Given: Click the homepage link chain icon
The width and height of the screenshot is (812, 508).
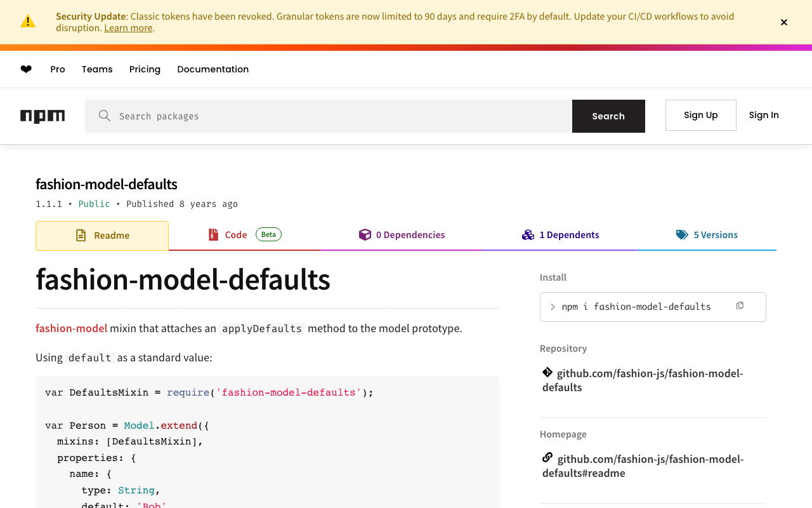Looking at the screenshot, I should click(547, 458).
